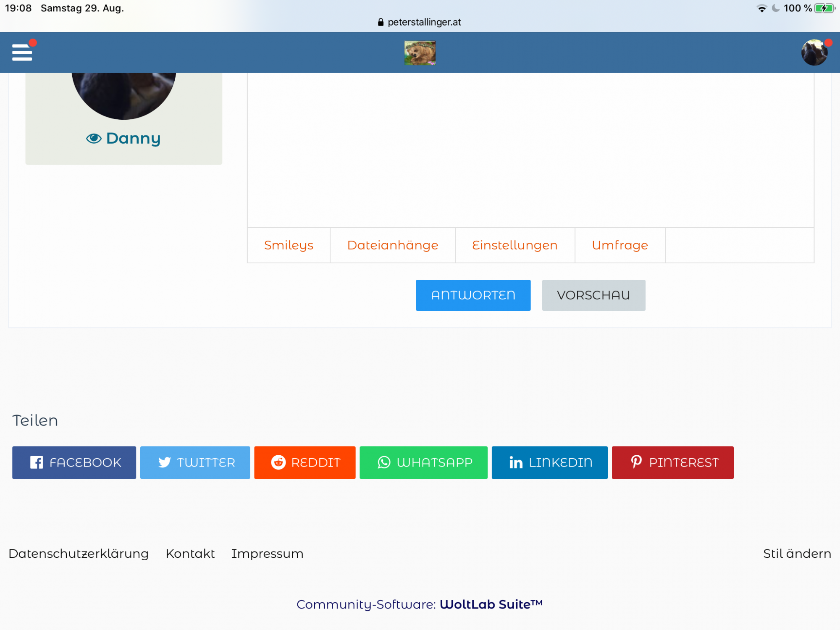Tap the bear site logo

pos(420,53)
